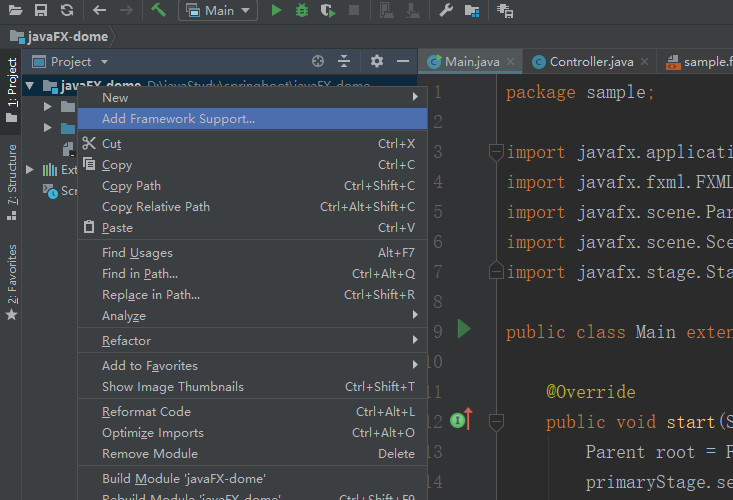The width and height of the screenshot is (733, 500).
Task: Toggle the 1: Project tool window
Action: (x=11, y=90)
